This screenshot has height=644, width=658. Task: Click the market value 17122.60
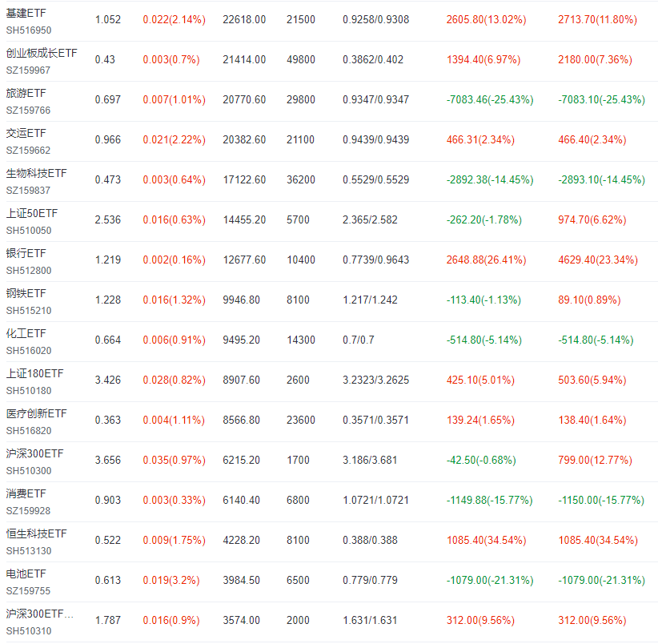point(244,179)
